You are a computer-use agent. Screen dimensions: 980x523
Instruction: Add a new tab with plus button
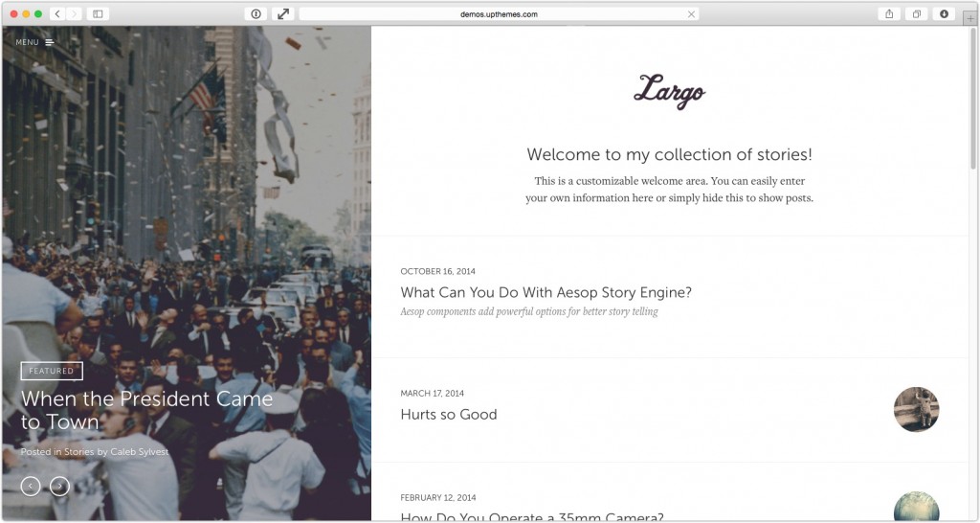pos(970,18)
